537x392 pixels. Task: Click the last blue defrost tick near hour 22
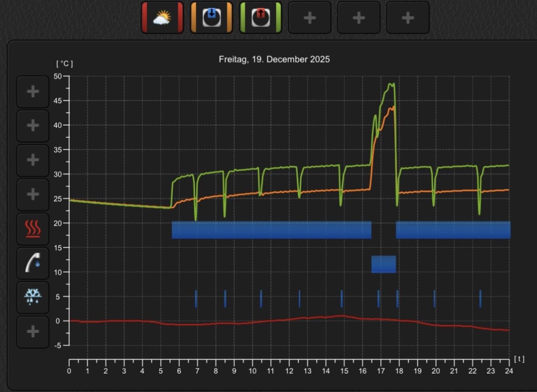[480, 298]
